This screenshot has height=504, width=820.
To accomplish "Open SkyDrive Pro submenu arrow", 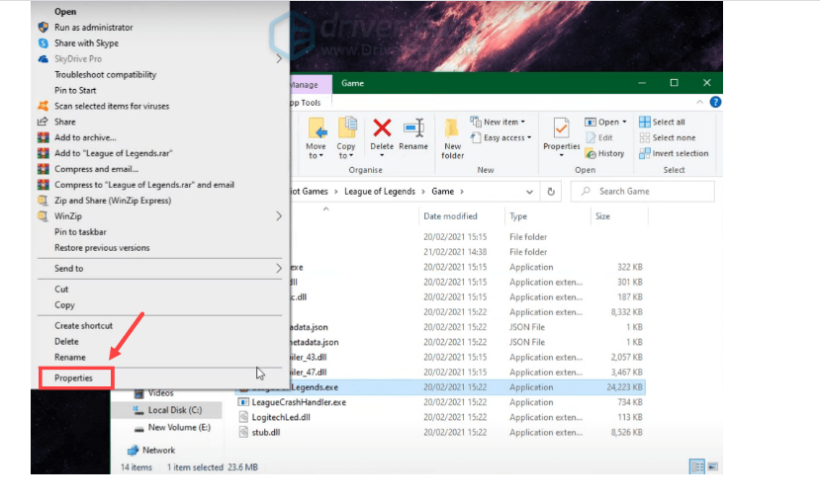I will pyautogui.click(x=279, y=59).
